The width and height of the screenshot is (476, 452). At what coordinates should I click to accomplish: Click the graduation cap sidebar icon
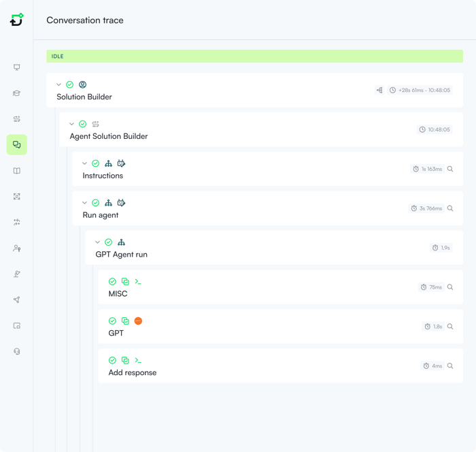[x=17, y=93]
